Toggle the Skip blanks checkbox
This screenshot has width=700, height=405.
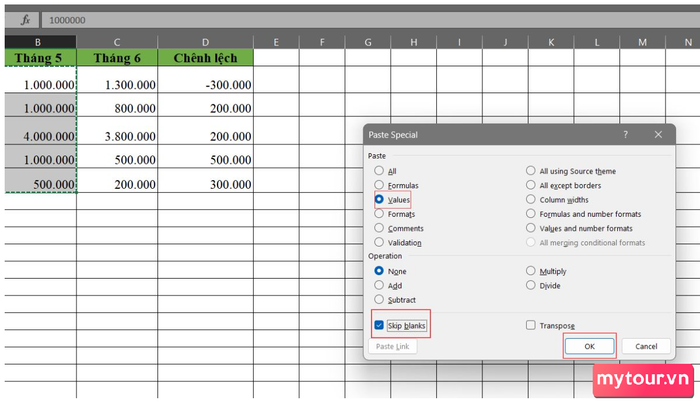pos(379,325)
